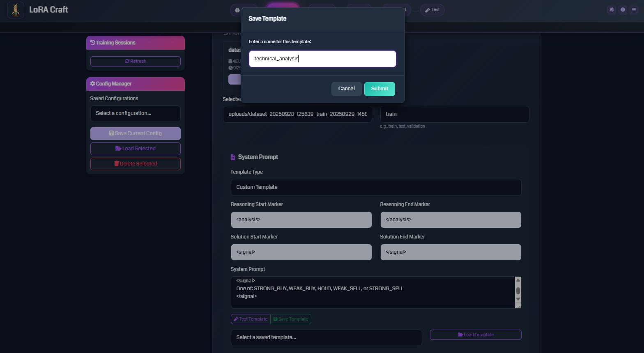644x353 pixels.
Task: Click Delete Selected configuration button
Action: [x=135, y=164]
